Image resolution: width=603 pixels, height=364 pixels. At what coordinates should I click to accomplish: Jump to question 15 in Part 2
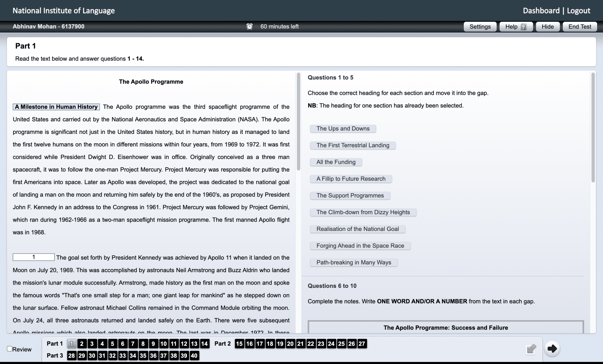pyautogui.click(x=239, y=344)
